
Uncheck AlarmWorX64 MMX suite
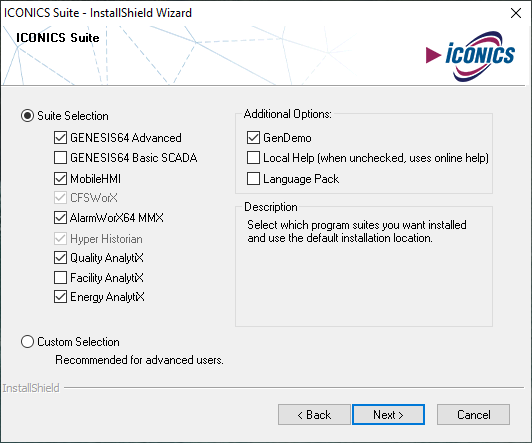click(x=60, y=217)
